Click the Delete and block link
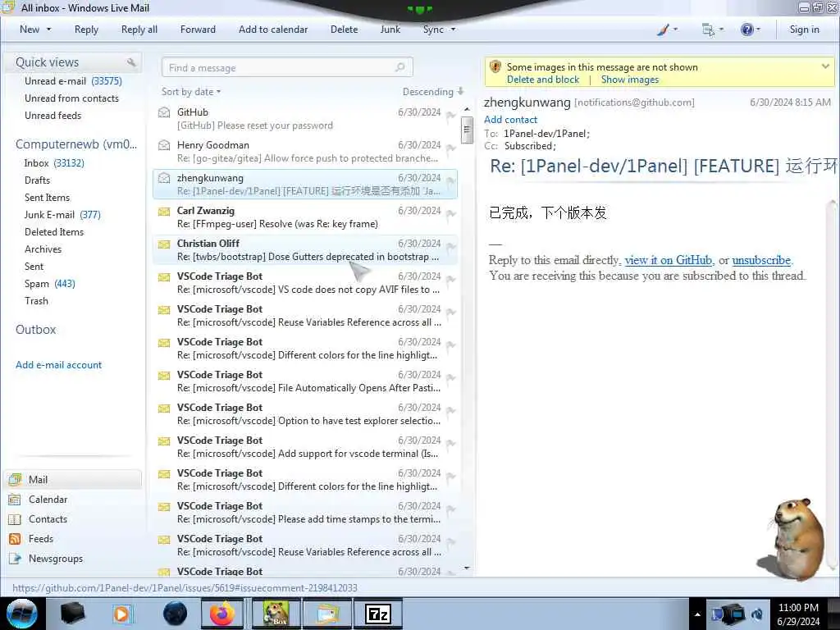The width and height of the screenshot is (840, 630). [543, 80]
